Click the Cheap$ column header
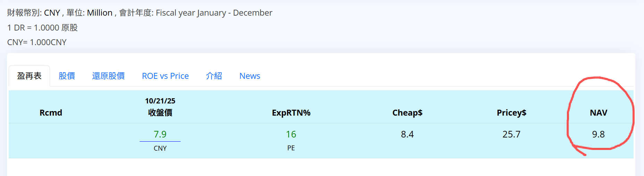 (x=407, y=113)
